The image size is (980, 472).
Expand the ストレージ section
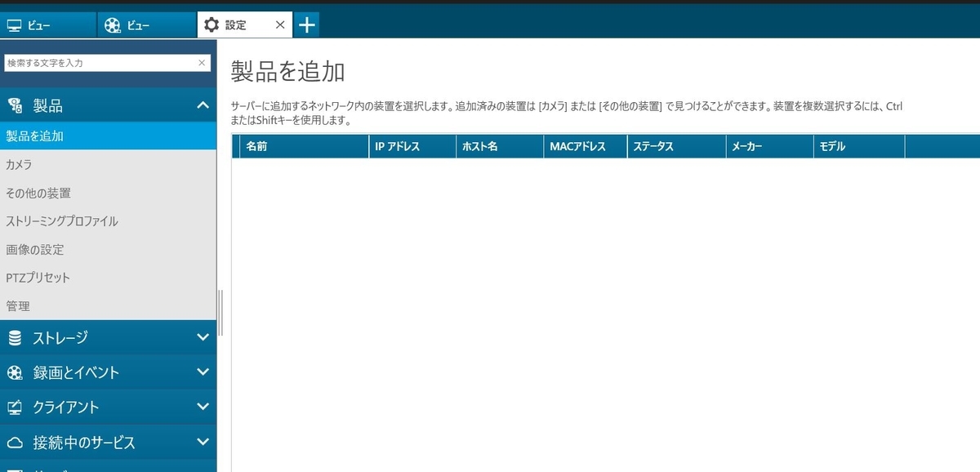click(203, 337)
